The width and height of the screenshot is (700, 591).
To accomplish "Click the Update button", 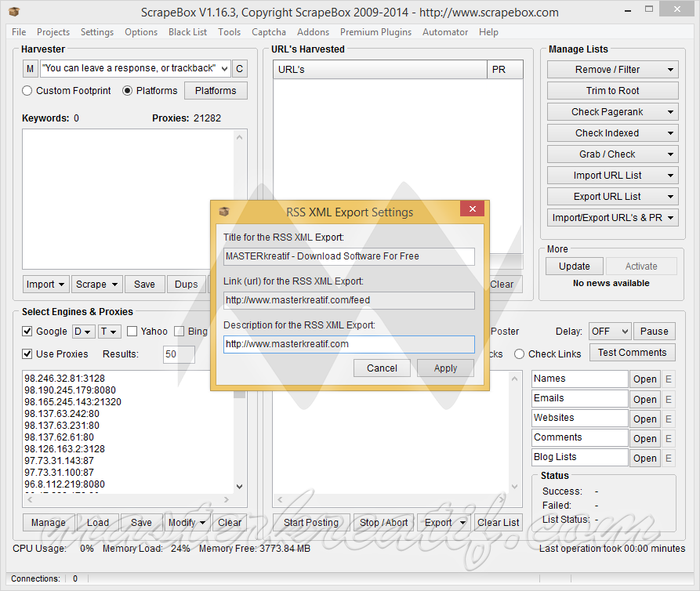I will (x=574, y=266).
